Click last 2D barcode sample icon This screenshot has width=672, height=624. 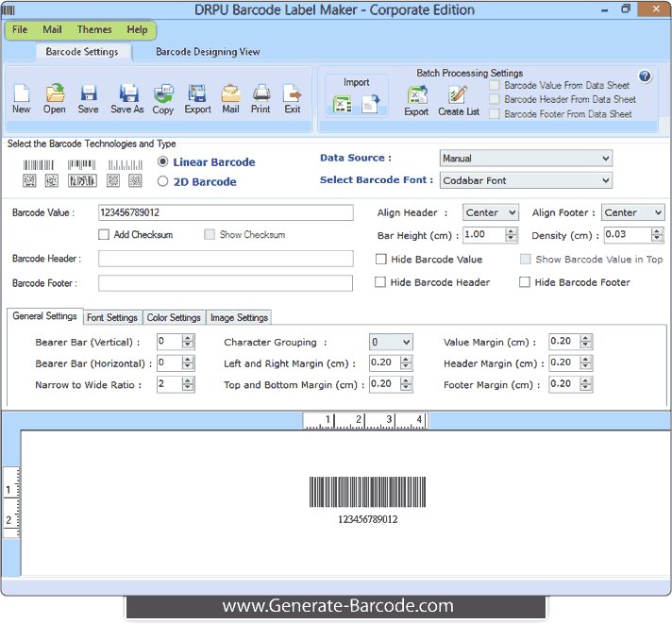[x=135, y=180]
